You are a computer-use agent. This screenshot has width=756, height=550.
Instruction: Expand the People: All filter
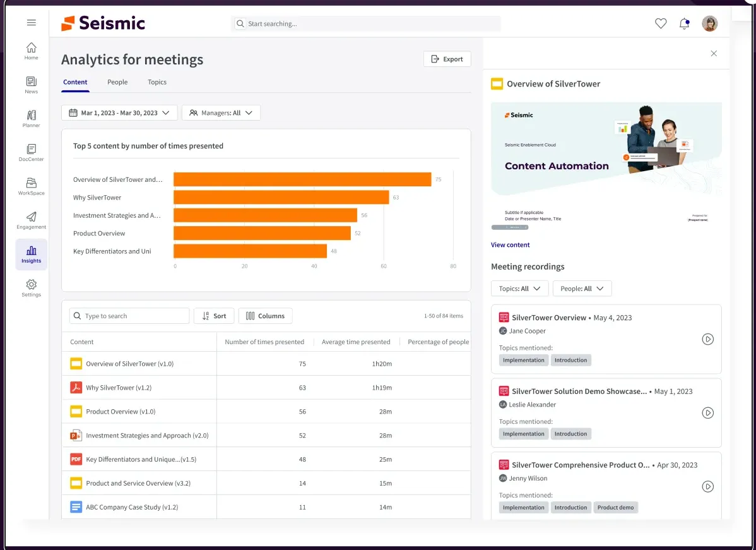[x=582, y=289]
